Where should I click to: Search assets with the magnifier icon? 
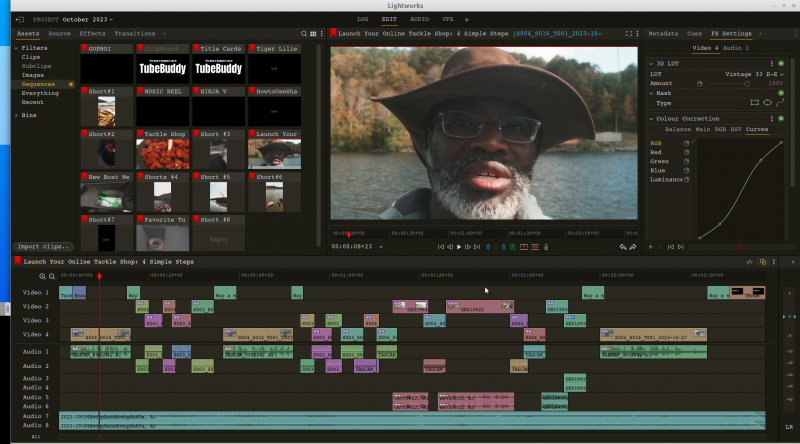coord(303,34)
